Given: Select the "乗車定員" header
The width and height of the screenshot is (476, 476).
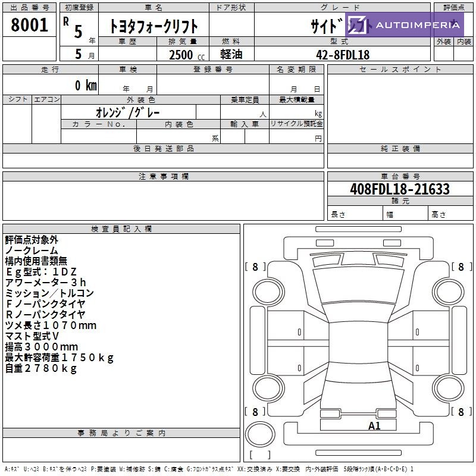Looking at the screenshot, I should click(x=245, y=100).
